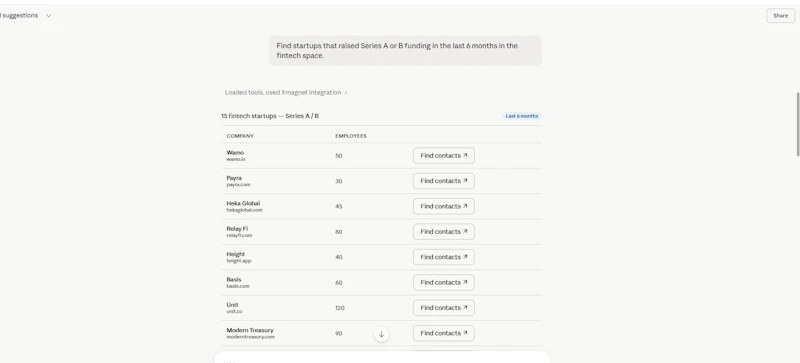
Task: Find contacts for Relay Fi
Action: (x=443, y=232)
